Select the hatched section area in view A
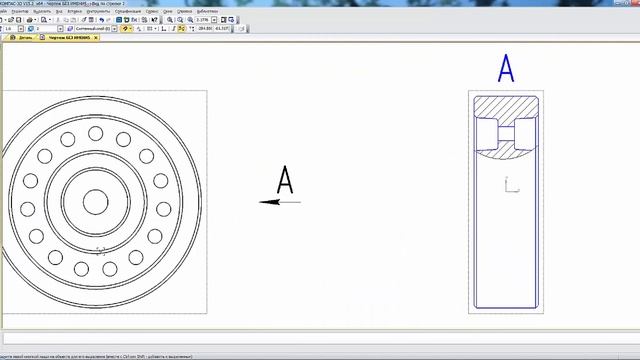This screenshot has width=640, height=360. 506,107
